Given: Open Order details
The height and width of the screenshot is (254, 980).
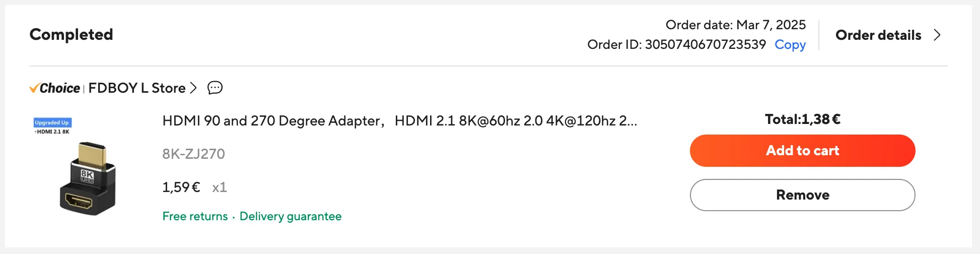Looking at the screenshot, I should pos(878,35).
